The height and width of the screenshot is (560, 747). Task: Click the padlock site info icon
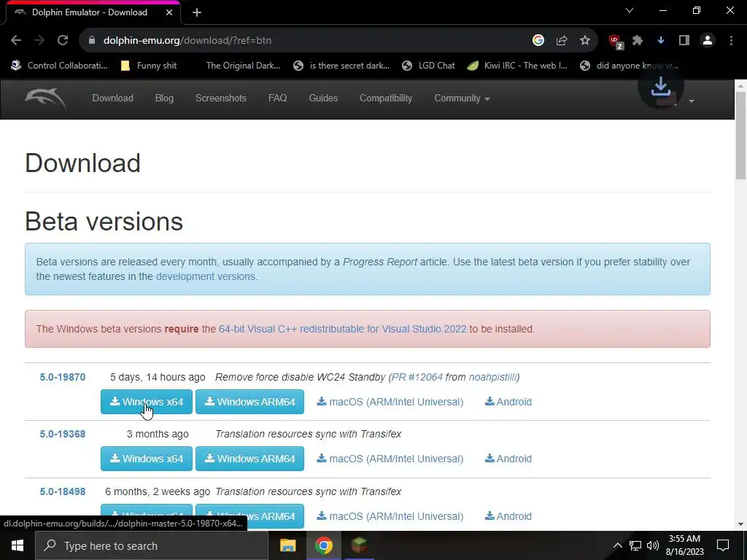92,41
